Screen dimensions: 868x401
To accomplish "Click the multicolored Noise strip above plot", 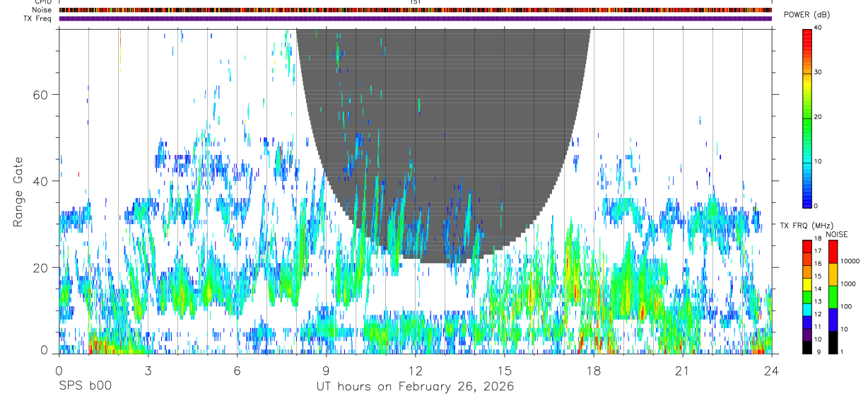I will coord(415,10).
